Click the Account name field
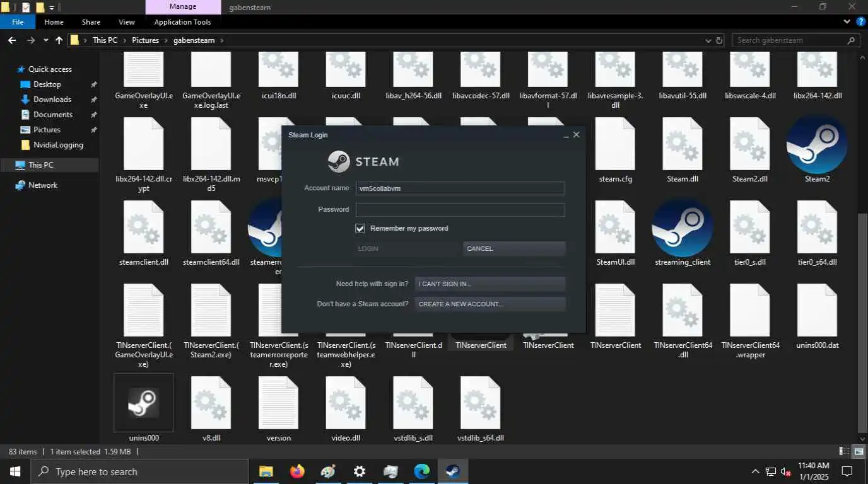 (460, 188)
